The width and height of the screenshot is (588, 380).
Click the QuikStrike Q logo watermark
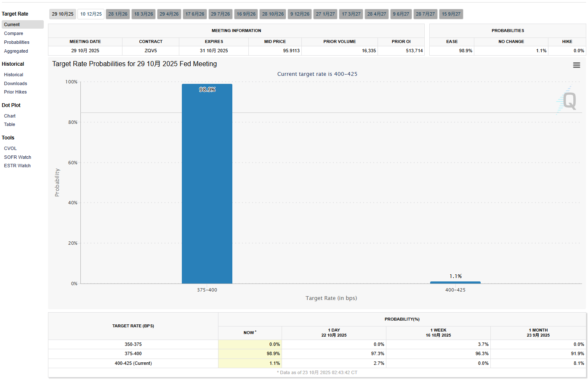[x=569, y=101]
